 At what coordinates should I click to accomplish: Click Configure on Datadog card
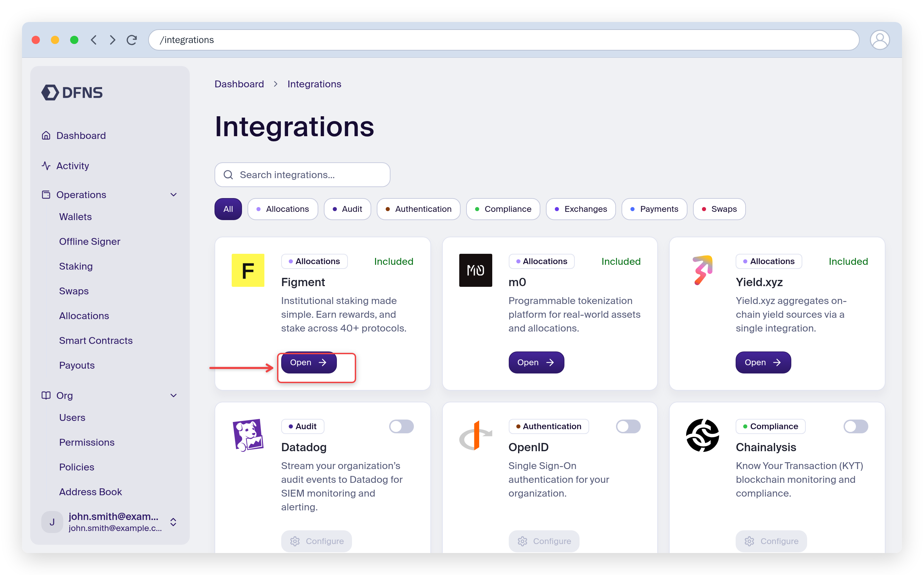316,541
